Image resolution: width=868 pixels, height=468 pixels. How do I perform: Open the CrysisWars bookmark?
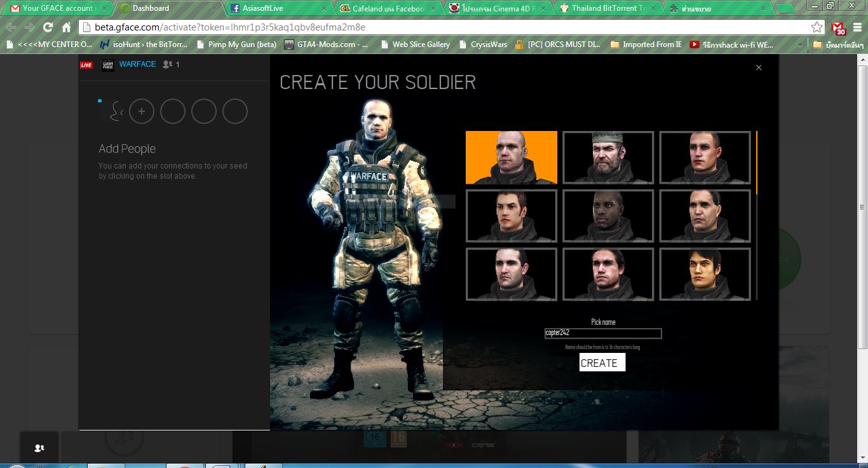click(x=483, y=45)
